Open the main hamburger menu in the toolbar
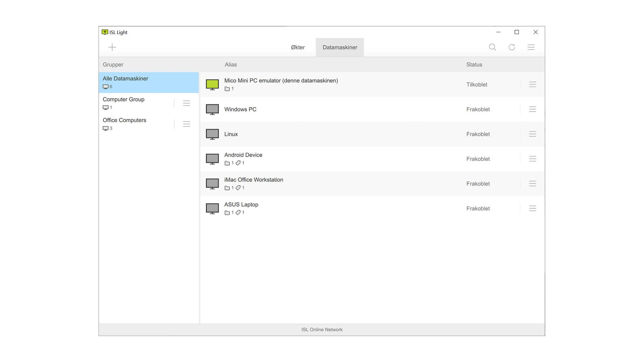The height and width of the screenshot is (362, 644). (531, 47)
